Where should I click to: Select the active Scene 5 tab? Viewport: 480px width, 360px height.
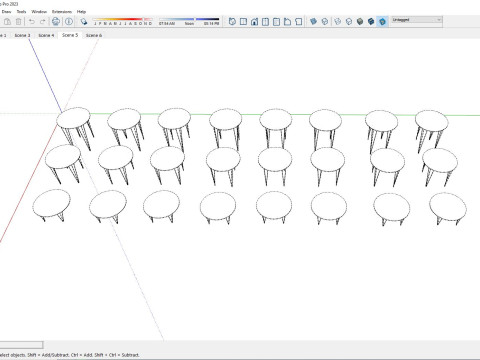(x=70, y=35)
